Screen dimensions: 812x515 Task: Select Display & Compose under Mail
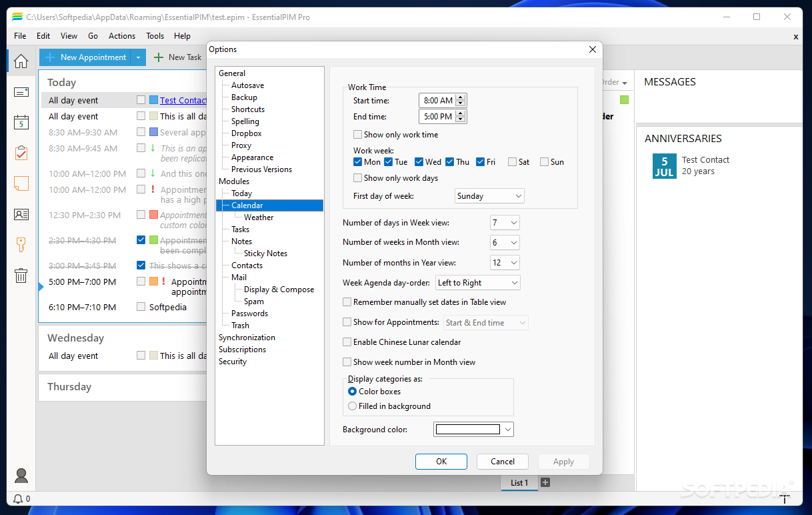pyautogui.click(x=279, y=290)
